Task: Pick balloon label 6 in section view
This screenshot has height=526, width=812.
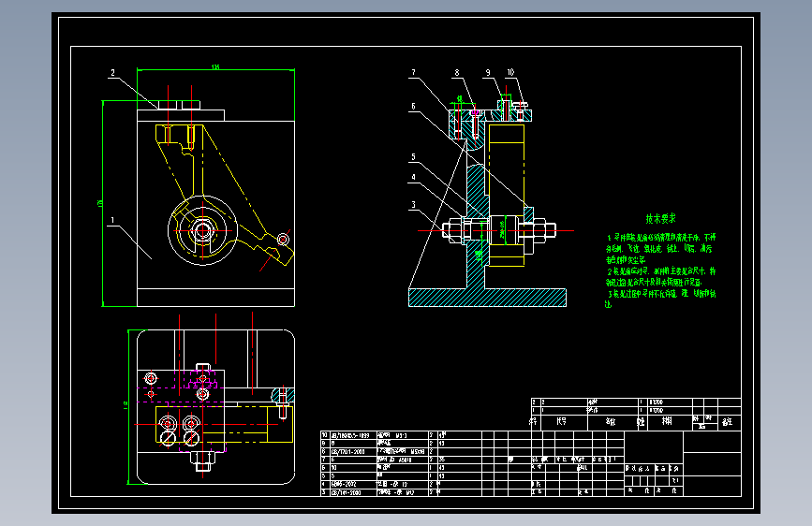Action: point(413,106)
